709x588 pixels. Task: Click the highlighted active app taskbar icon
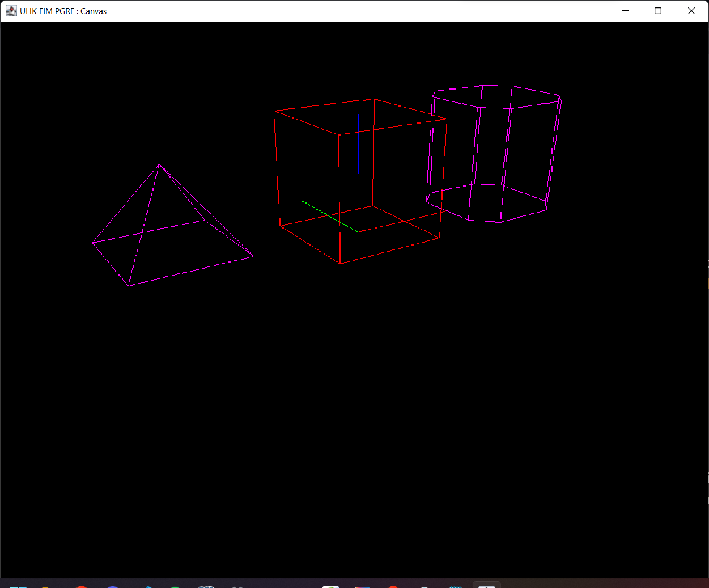(487, 585)
